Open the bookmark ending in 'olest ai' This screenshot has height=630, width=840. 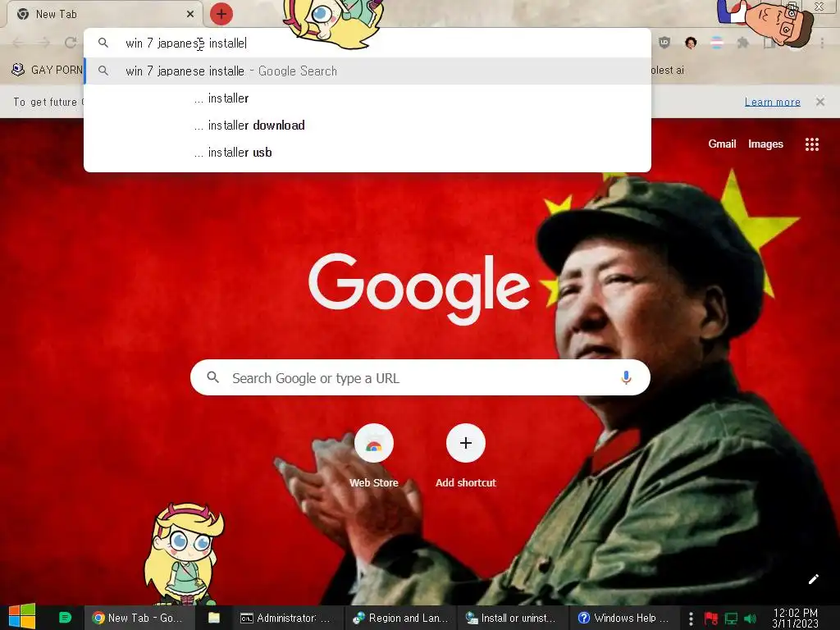668,71
